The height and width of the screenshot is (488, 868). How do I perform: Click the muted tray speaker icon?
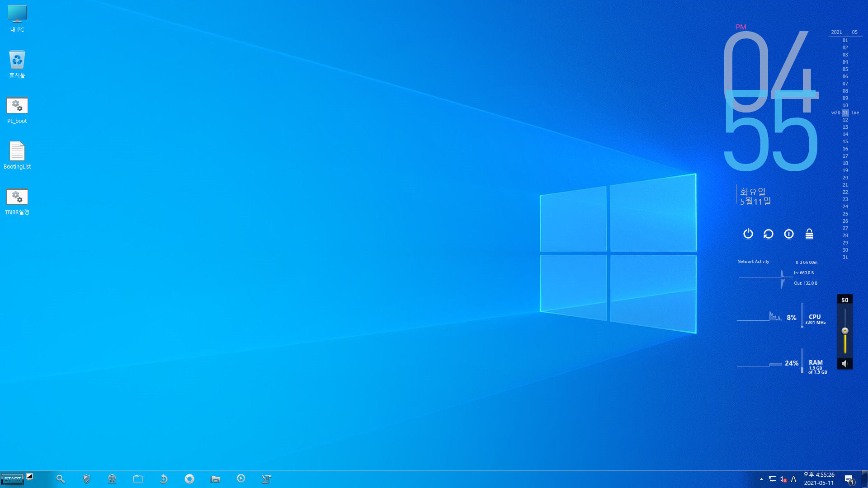[783, 479]
